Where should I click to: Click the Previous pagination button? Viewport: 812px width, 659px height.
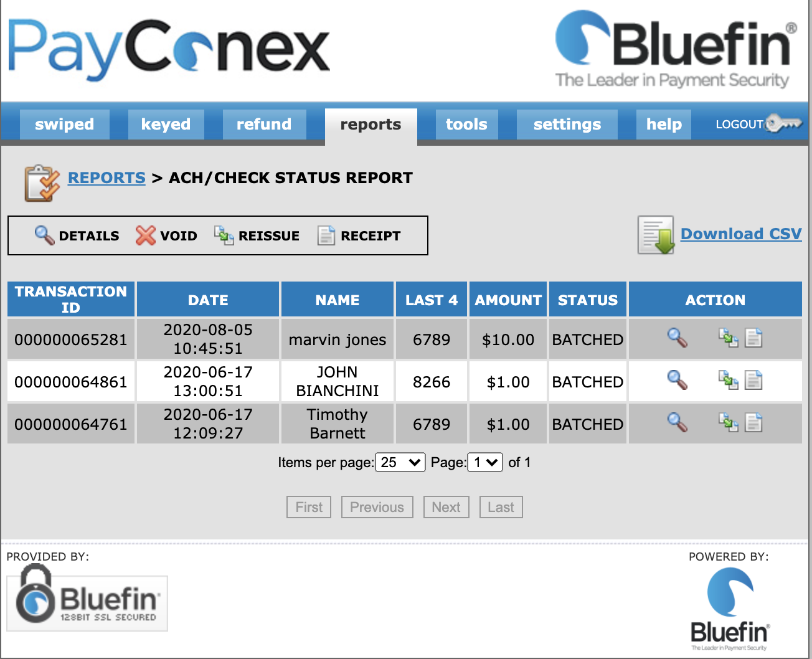coord(377,507)
